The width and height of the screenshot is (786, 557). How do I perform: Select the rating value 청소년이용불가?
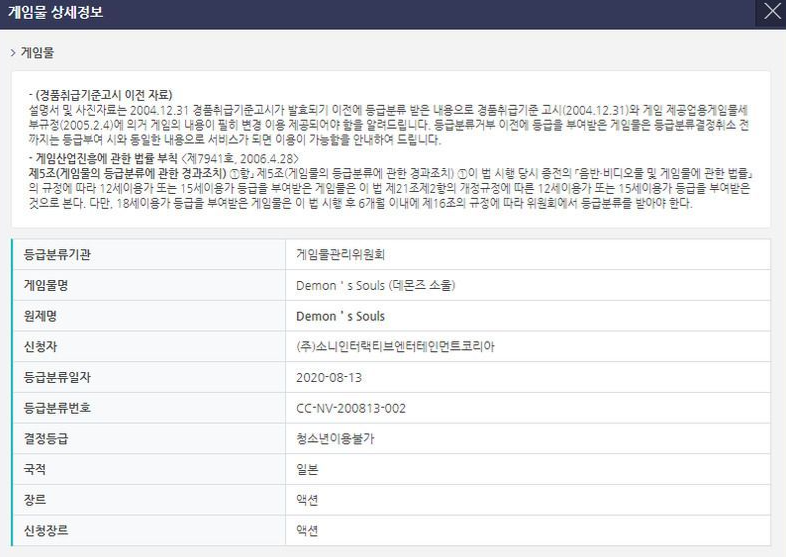click(x=335, y=439)
